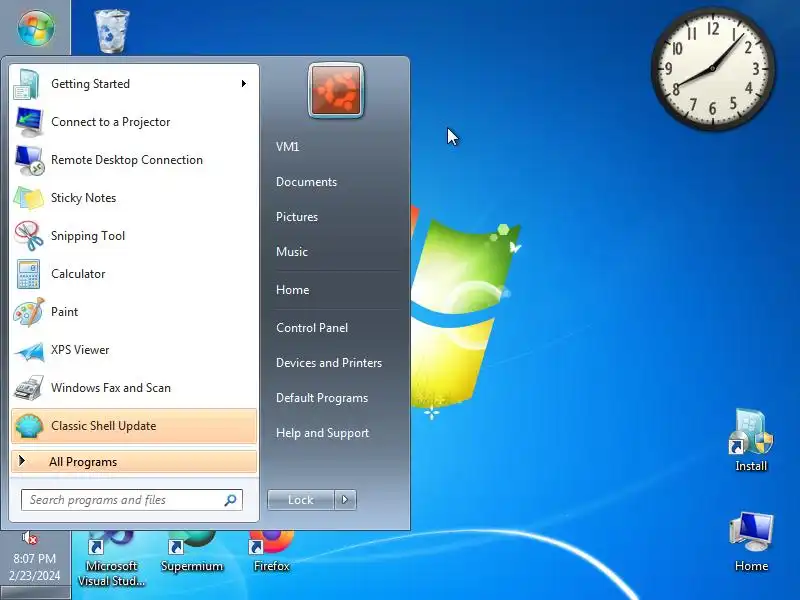800x600 pixels.
Task: Lock the computer with Lock button
Action: coord(301,500)
